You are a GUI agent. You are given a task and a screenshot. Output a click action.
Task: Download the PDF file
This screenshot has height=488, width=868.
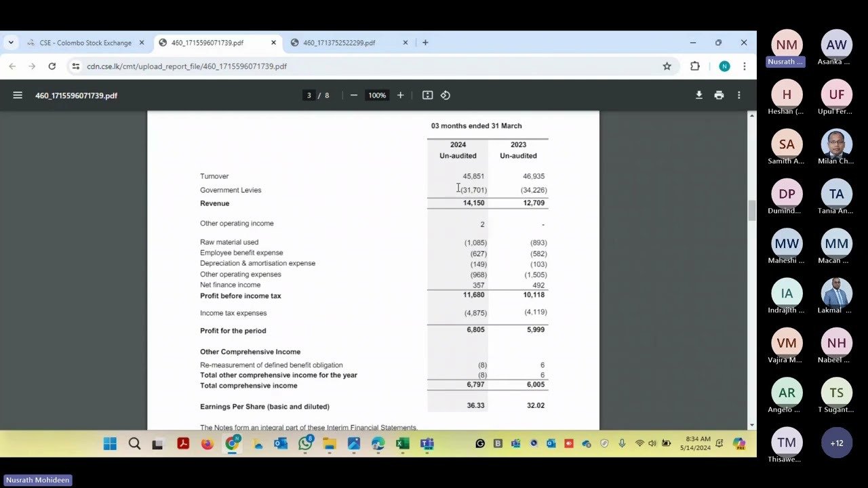tap(699, 95)
